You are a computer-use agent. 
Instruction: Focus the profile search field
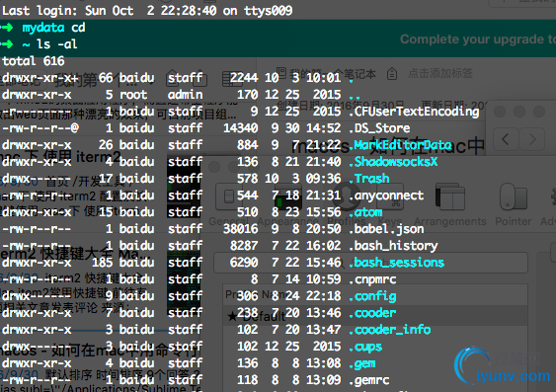pos(370,263)
